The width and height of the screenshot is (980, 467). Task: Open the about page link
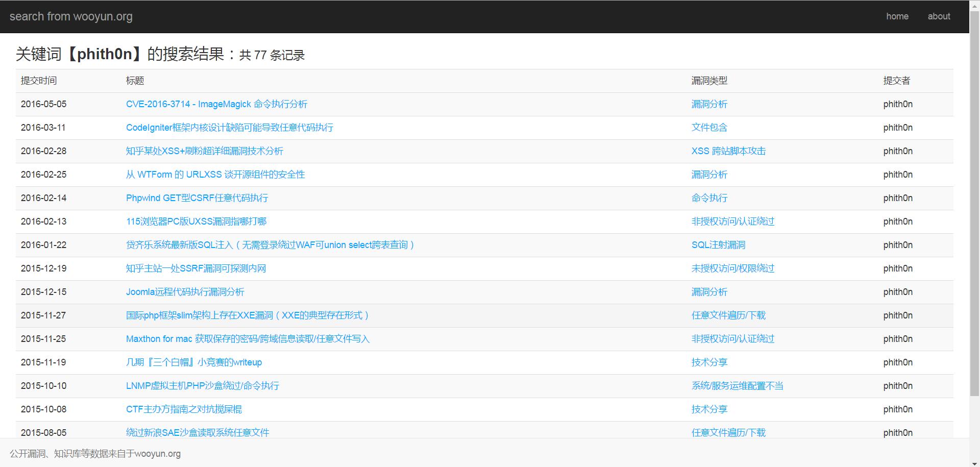(939, 16)
